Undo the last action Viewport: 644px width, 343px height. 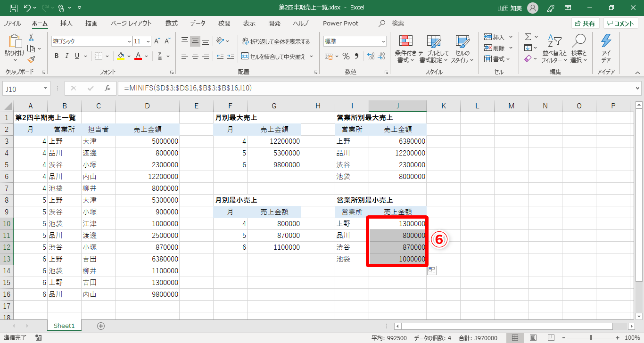pyautogui.click(x=27, y=8)
